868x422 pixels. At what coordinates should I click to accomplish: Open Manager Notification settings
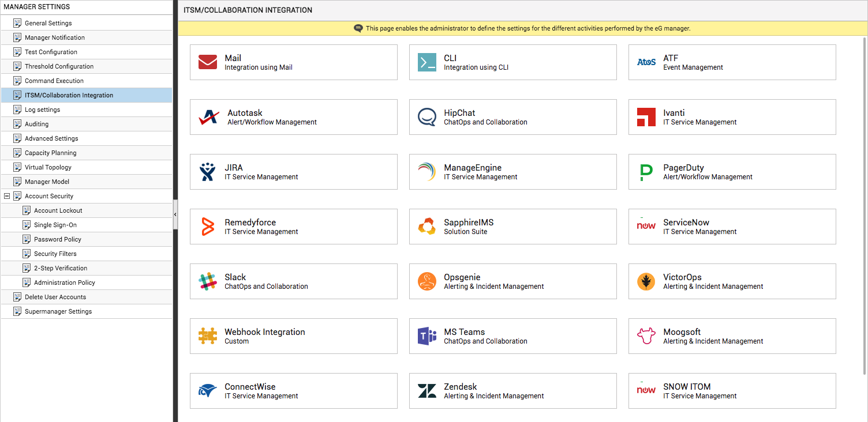(55, 37)
